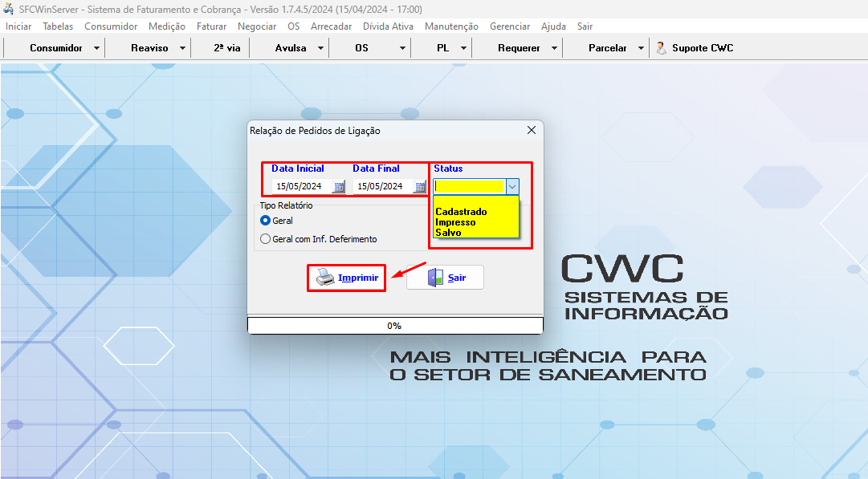Screen dimensions: 868x479
Task: Choose Cadastrado in Status list
Action: [x=461, y=212]
